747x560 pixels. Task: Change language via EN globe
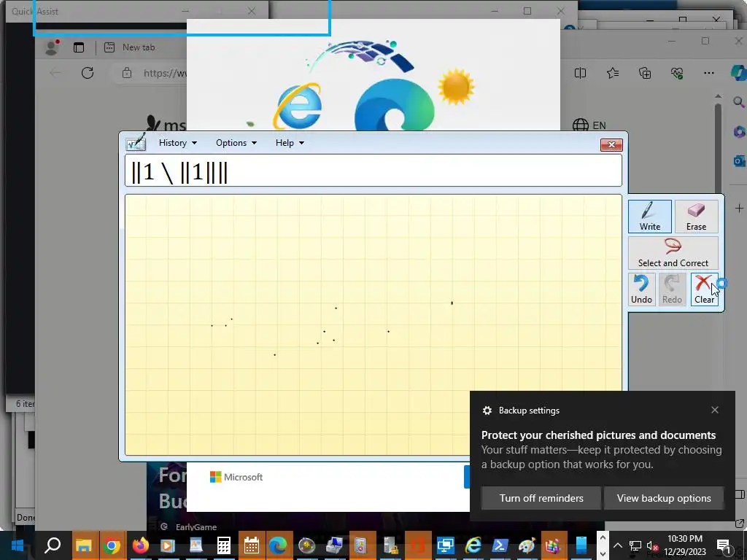tap(589, 125)
